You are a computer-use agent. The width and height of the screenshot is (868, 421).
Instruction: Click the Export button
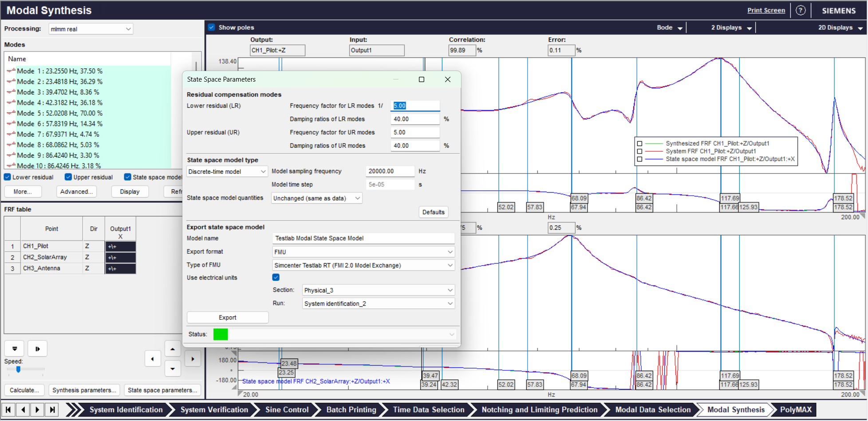click(228, 318)
